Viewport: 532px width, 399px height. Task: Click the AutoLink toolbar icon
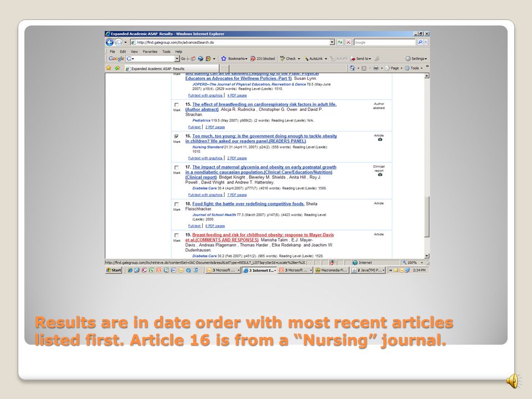(306, 59)
